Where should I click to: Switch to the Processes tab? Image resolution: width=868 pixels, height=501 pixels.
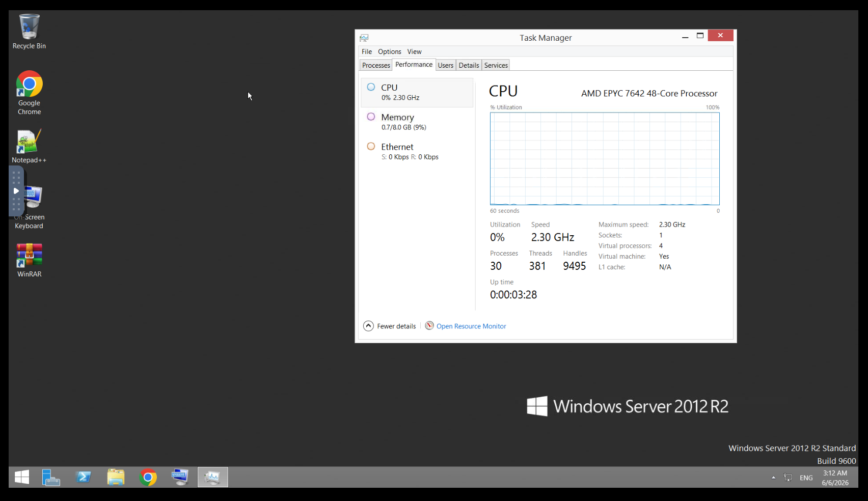coord(376,65)
